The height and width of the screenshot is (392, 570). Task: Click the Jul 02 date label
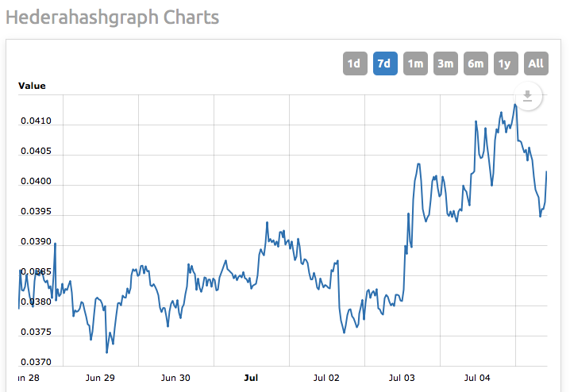coord(326,378)
